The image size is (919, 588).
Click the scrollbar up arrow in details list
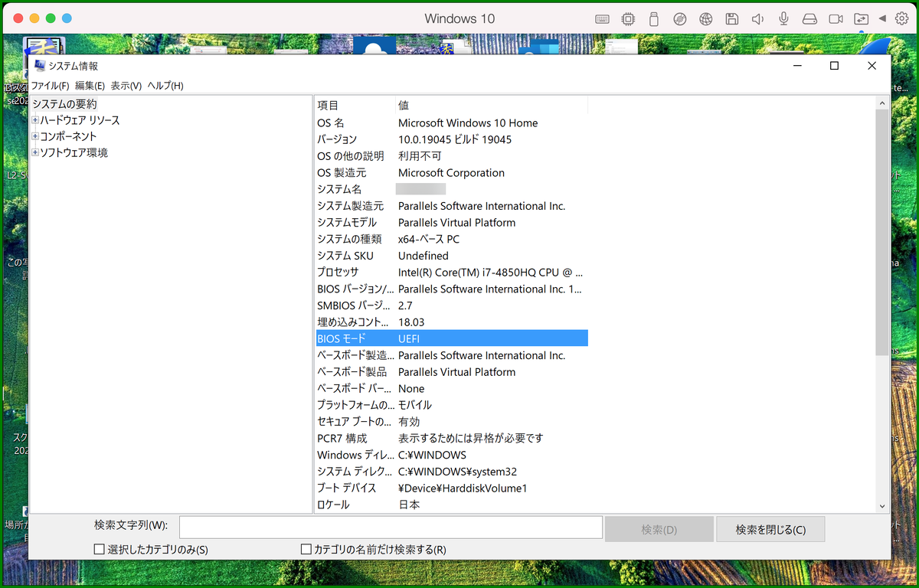tap(881, 103)
